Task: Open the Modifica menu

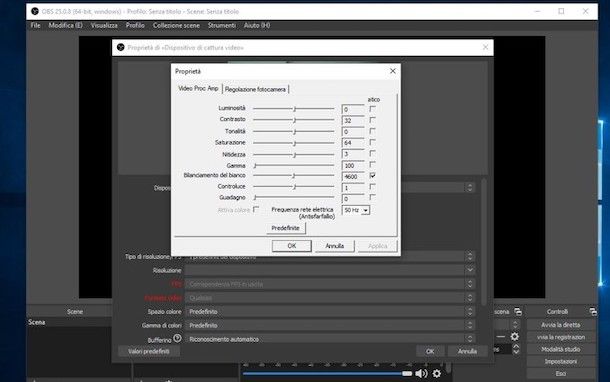Action: click(x=65, y=25)
